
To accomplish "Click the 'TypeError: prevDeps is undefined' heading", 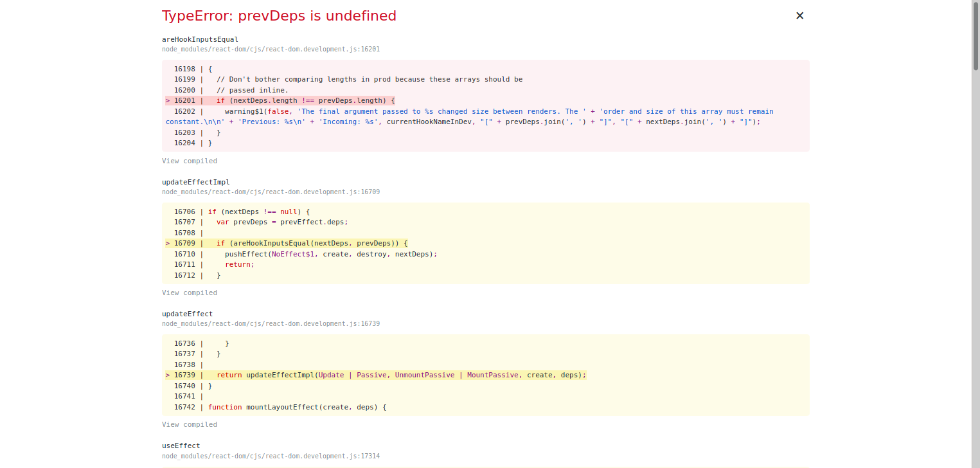I will 279,15.
